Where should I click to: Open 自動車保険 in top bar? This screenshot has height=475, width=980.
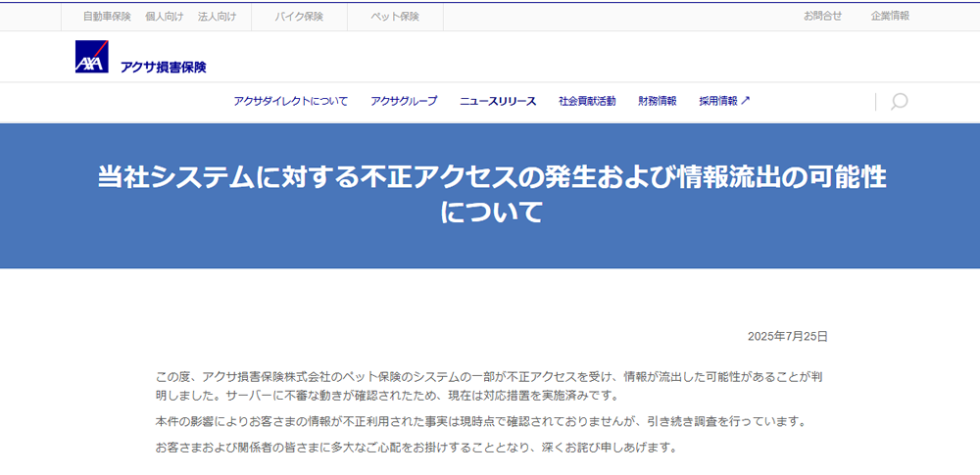coord(107,17)
